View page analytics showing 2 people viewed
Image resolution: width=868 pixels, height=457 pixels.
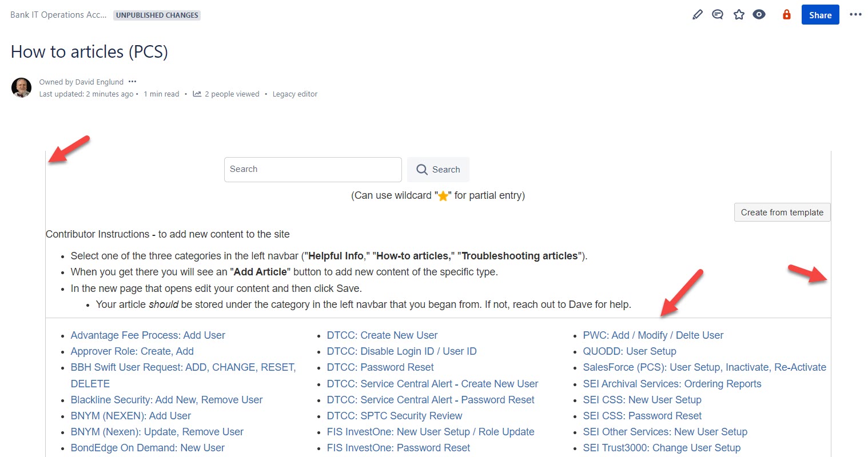226,94
